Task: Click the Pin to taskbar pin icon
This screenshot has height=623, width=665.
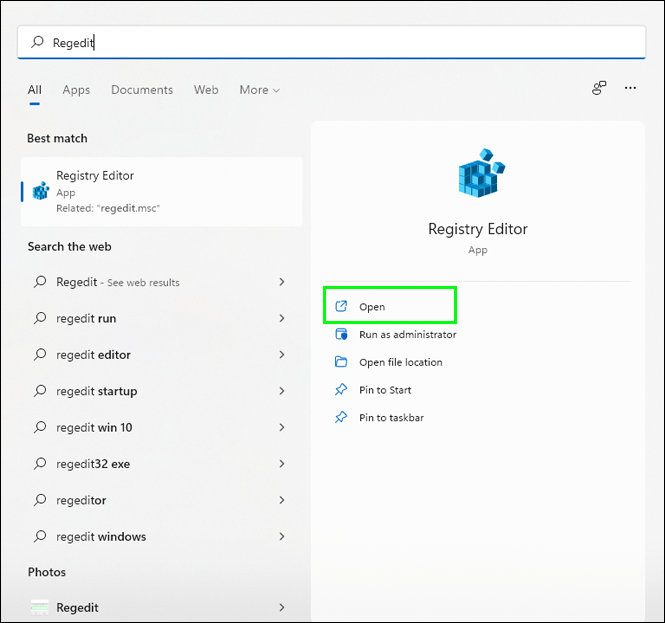Action: click(341, 417)
